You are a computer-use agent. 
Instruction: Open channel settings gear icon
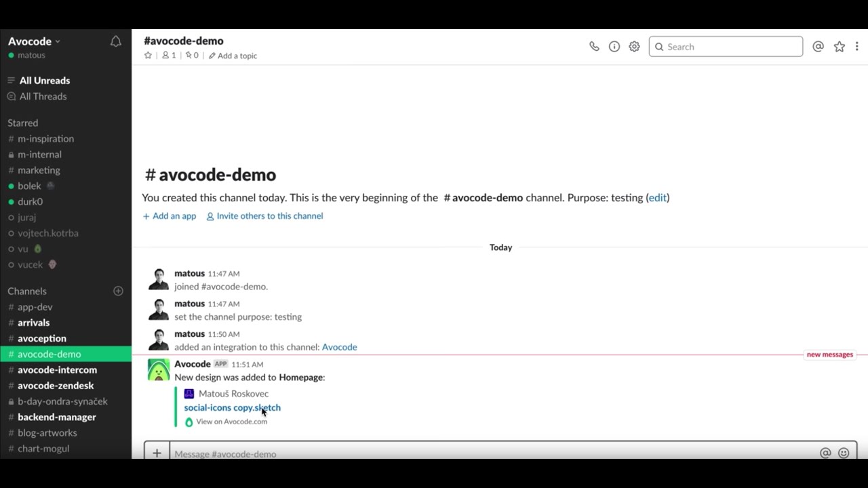coord(634,47)
